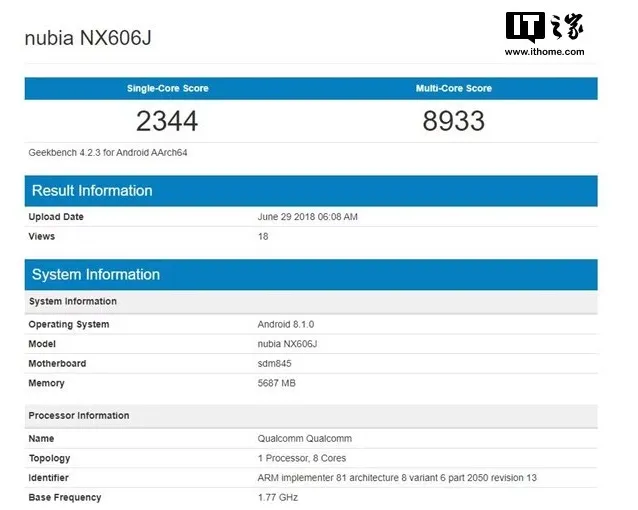Select the 5687 MB memory value
Image resolution: width=638 pixels, height=510 pixels.
point(277,383)
